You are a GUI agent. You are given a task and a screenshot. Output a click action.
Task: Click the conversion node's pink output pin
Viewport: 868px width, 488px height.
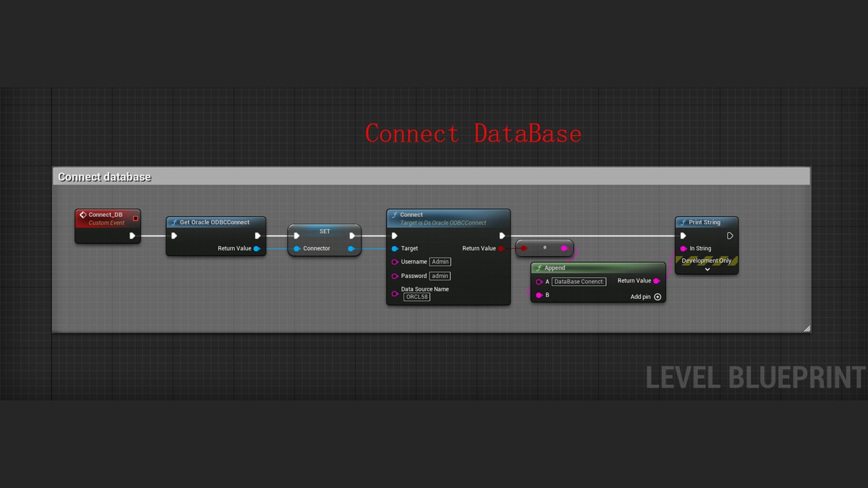[x=564, y=248]
